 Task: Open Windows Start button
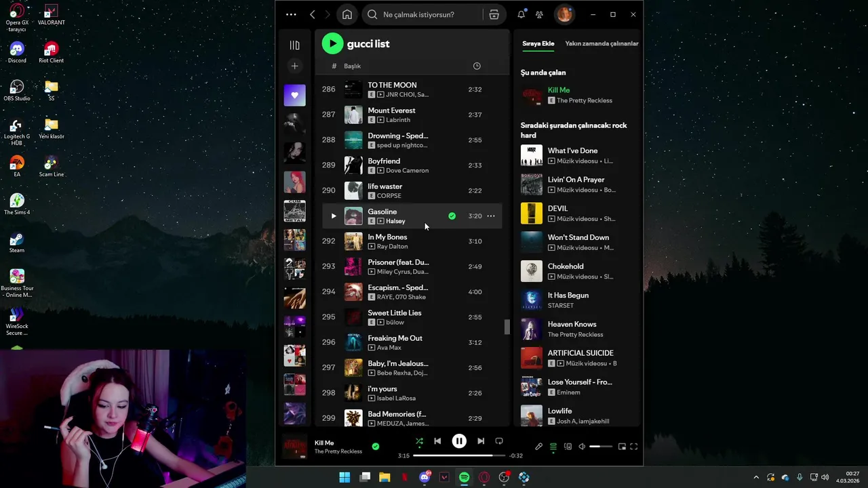344,477
